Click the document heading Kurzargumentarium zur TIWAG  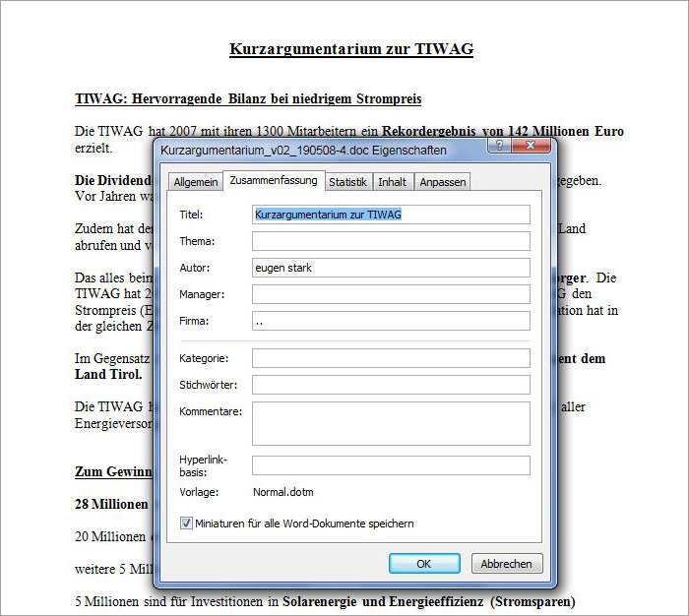(351, 49)
